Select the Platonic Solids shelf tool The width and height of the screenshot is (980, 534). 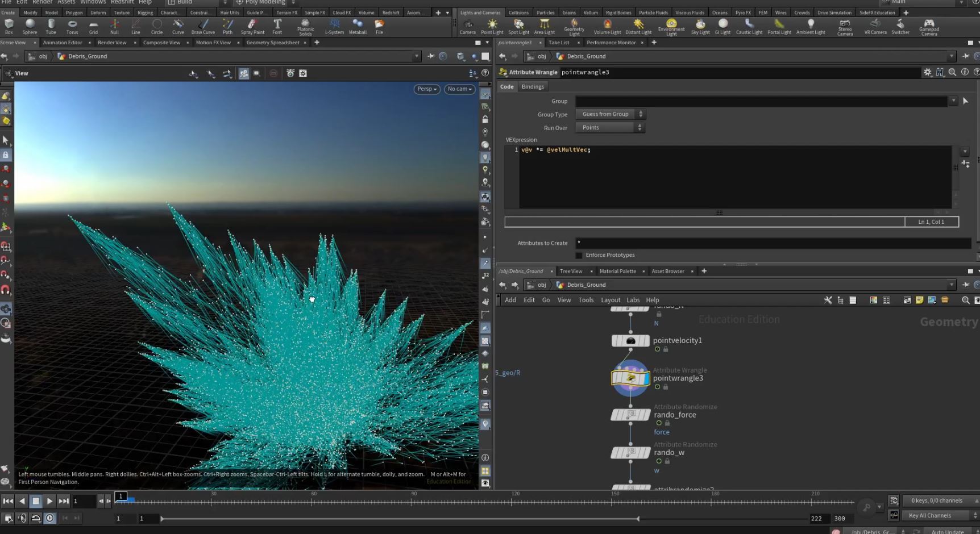coord(305,27)
